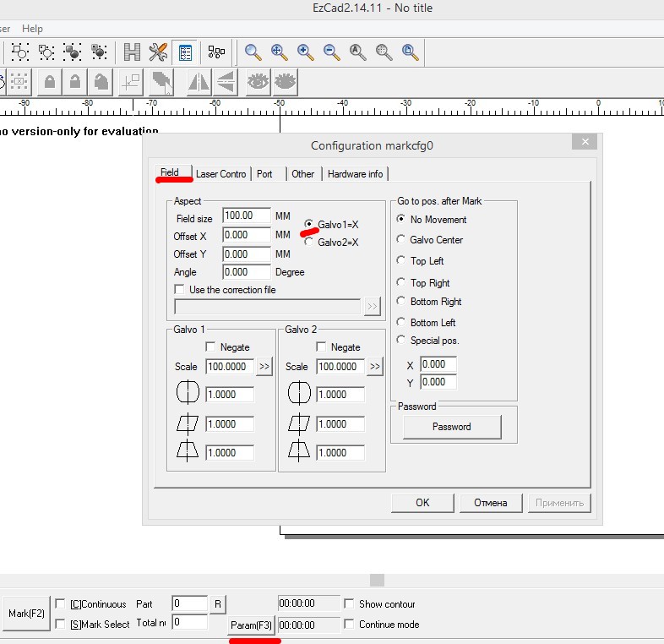Click the zoom in magnifier
Image resolution: width=664 pixels, height=644 pixels.
[305, 52]
